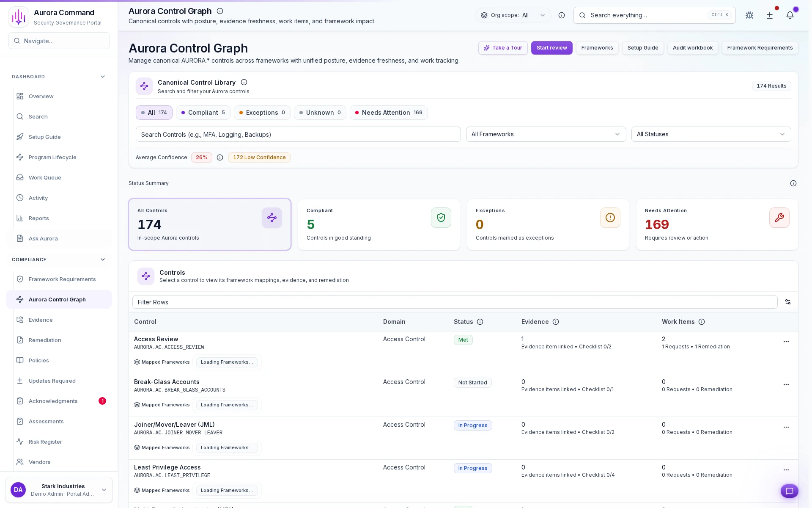This screenshot has height=508, width=812.
Task: Open the Risk Register sidebar entry
Action: point(45,442)
